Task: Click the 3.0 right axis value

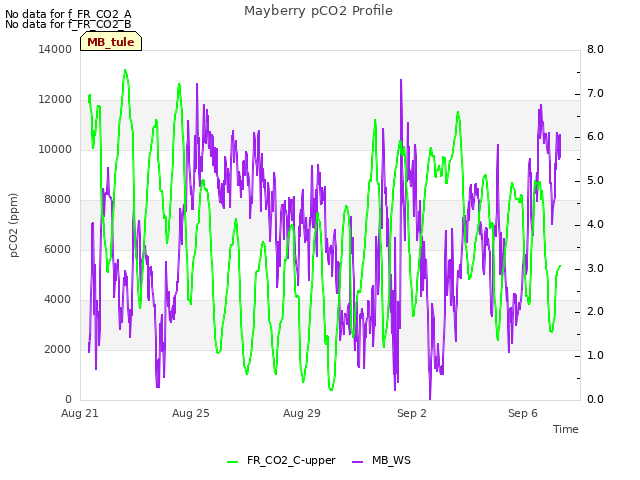Action: (596, 269)
